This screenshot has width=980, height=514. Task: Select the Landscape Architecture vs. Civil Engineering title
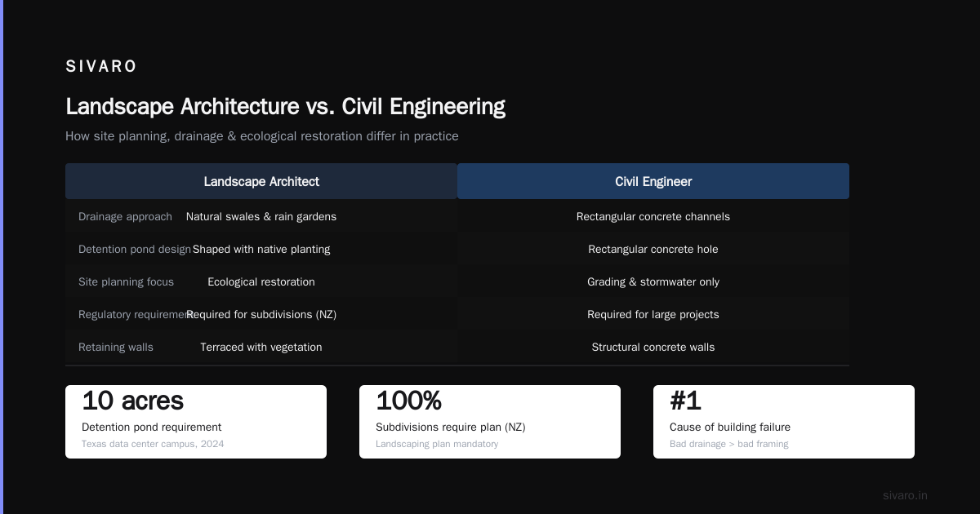pyautogui.click(x=285, y=107)
